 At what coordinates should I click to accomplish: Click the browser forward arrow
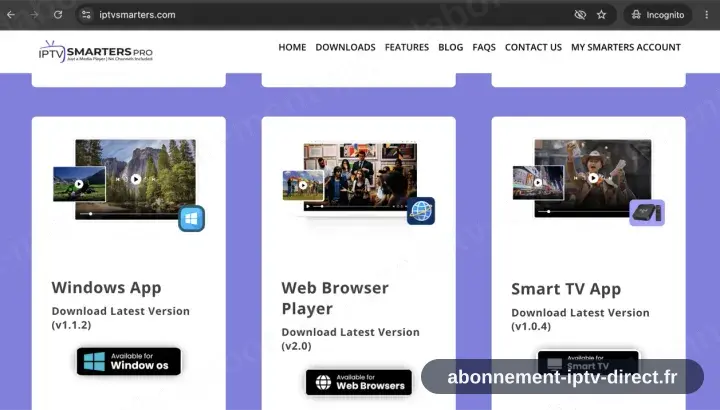point(34,15)
